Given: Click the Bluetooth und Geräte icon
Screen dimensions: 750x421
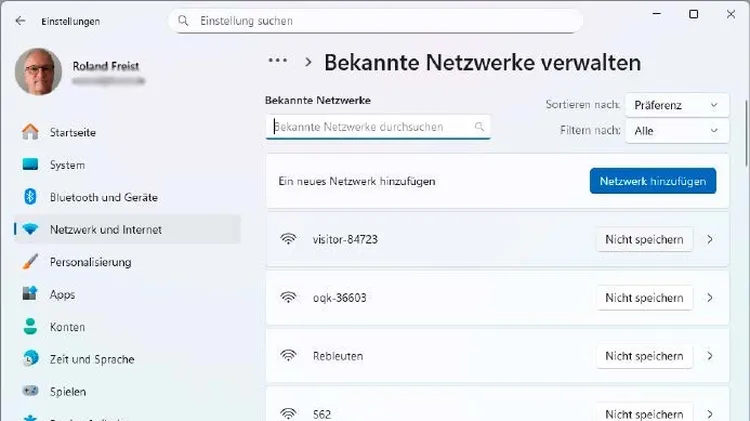Looking at the screenshot, I should point(30,197).
